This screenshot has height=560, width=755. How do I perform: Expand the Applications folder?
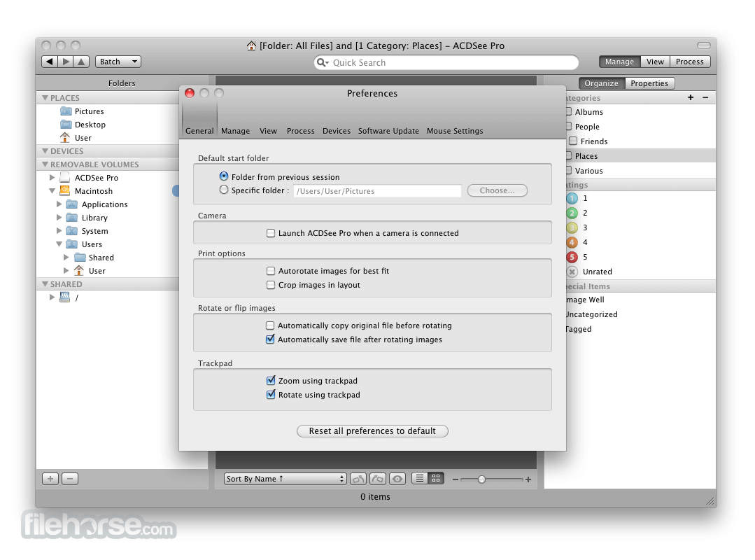[x=59, y=204]
